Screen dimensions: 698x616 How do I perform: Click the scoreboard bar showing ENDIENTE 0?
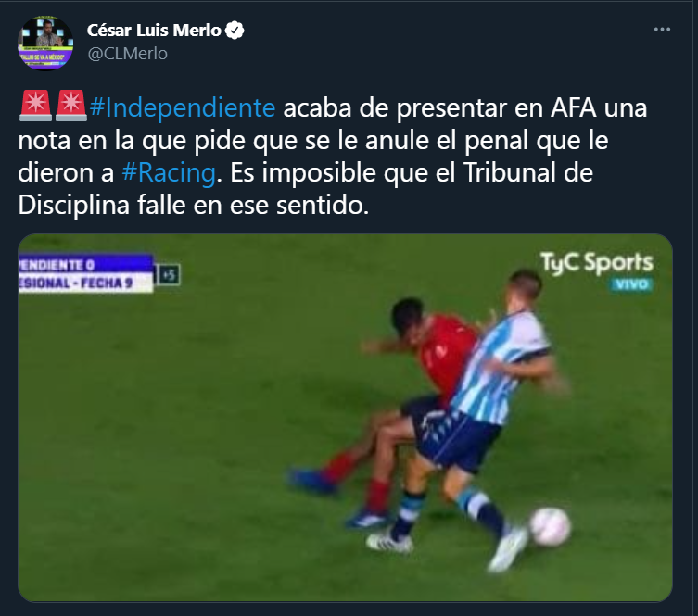[x=85, y=263]
